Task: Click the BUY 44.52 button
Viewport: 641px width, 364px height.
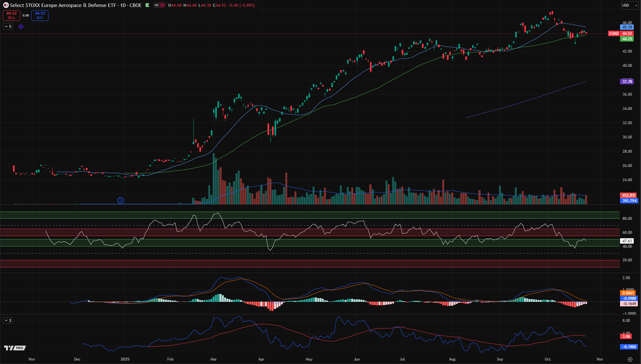Action: tap(40, 15)
